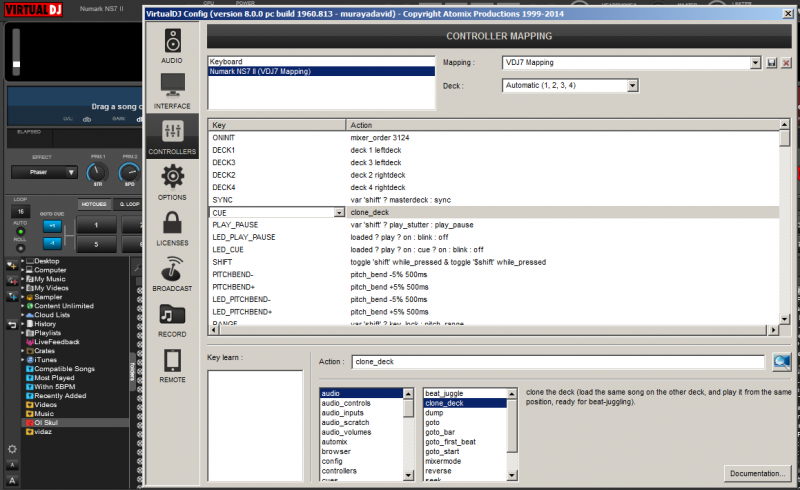
Task: Adjust the effect SPD knob
Action: (129, 173)
